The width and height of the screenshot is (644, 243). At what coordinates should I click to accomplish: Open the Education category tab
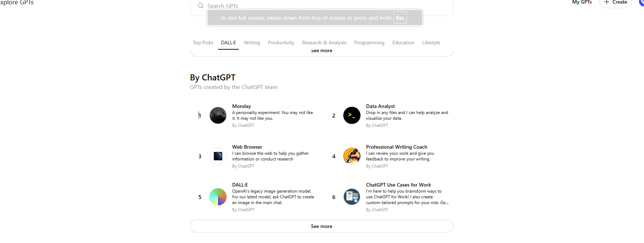coord(403,43)
